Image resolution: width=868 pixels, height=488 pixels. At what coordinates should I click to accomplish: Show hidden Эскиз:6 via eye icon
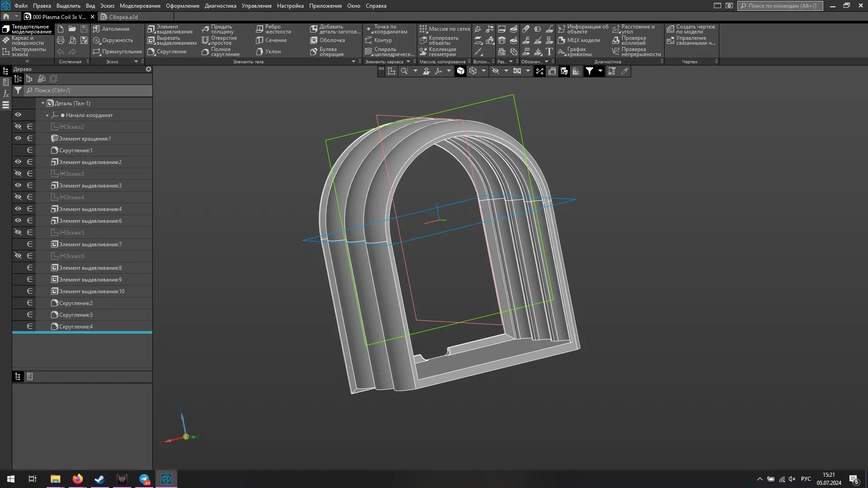[18, 256]
